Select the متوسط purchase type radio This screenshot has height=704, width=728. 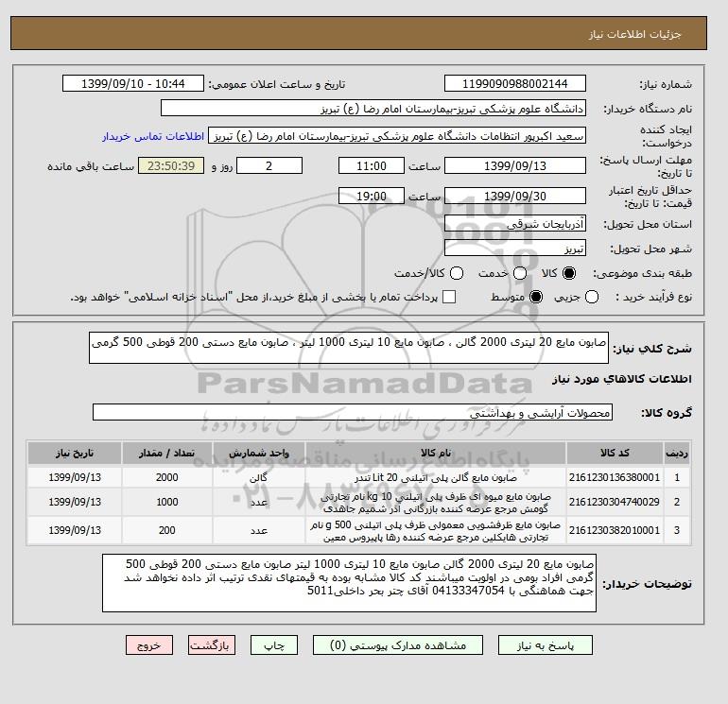(536, 297)
